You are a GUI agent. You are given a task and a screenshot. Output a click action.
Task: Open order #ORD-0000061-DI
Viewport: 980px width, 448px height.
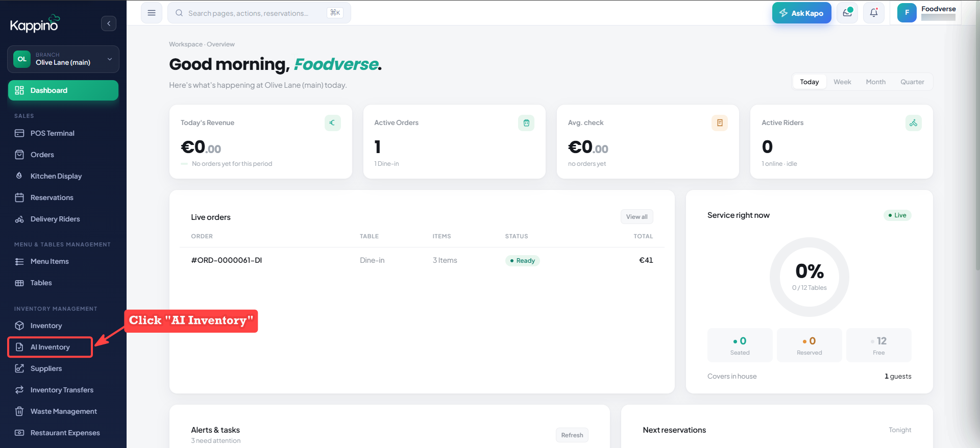pyautogui.click(x=227, y=260)
